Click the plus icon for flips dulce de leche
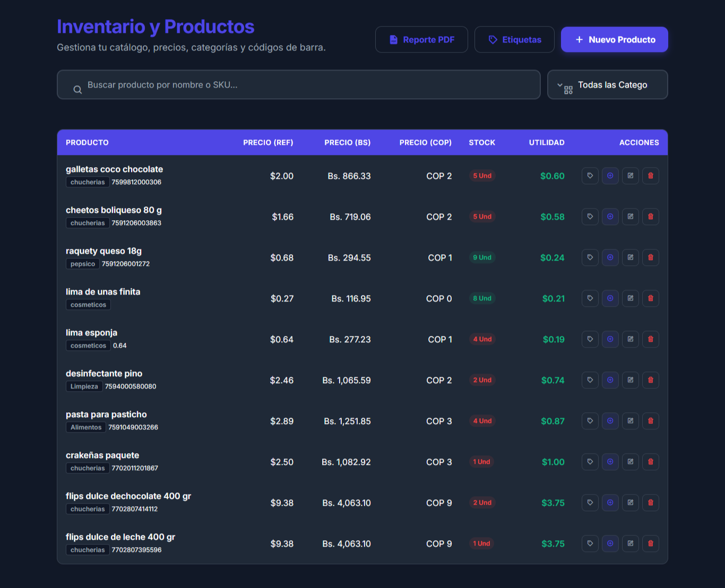The height and width of the screenshot is (588, 725). coord(610,543)
